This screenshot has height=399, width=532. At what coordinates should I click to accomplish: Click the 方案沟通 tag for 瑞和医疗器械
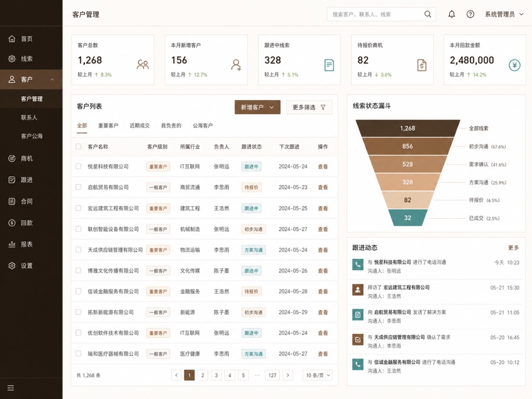click(x=254, y=354)
